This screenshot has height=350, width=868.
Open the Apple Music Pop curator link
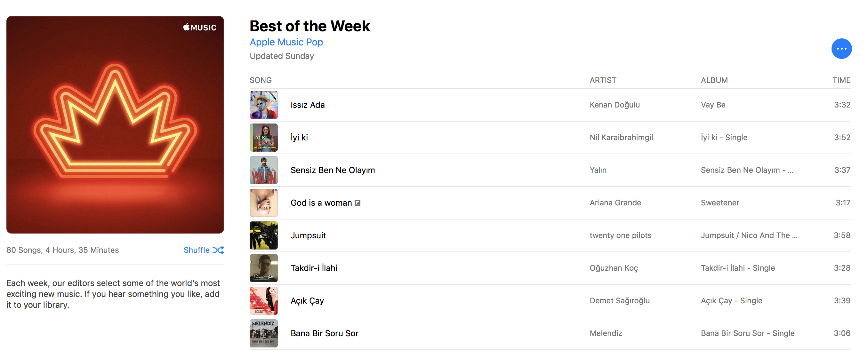click(286, 42)
